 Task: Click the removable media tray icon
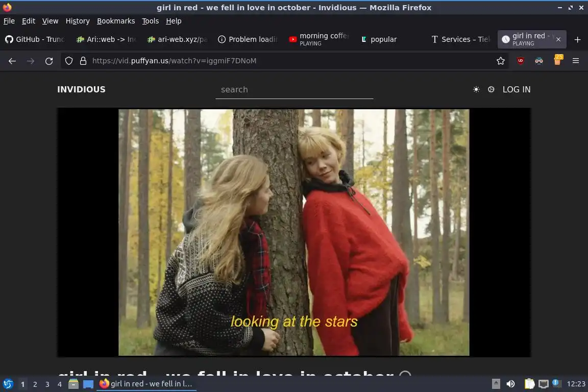496,384
